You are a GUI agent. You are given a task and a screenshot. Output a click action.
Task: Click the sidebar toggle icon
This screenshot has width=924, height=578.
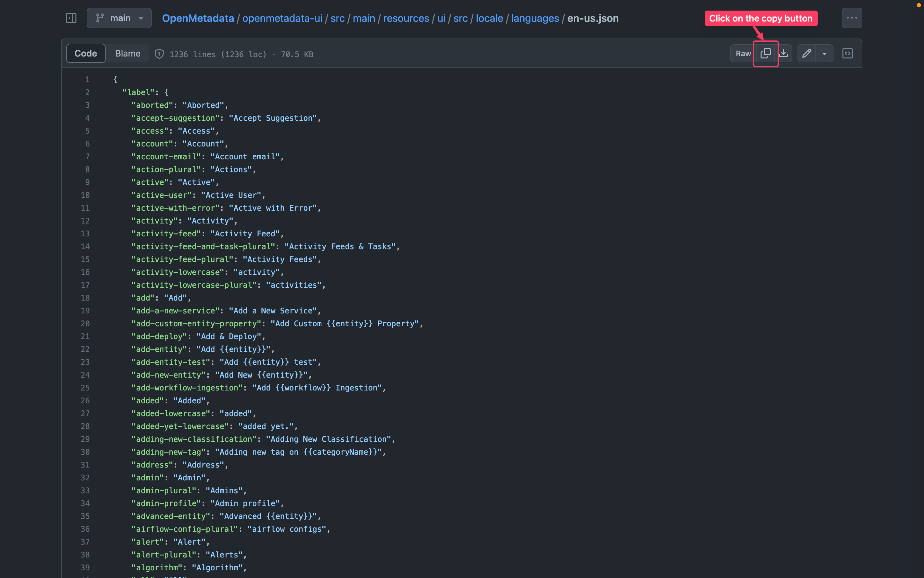pos(72,18)
